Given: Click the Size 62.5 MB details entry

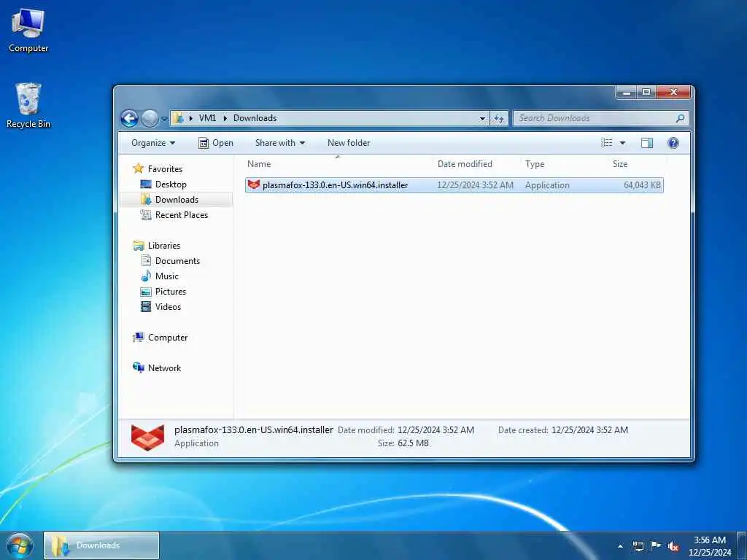Looking at the screenshot, I should [x=403, y=443].
